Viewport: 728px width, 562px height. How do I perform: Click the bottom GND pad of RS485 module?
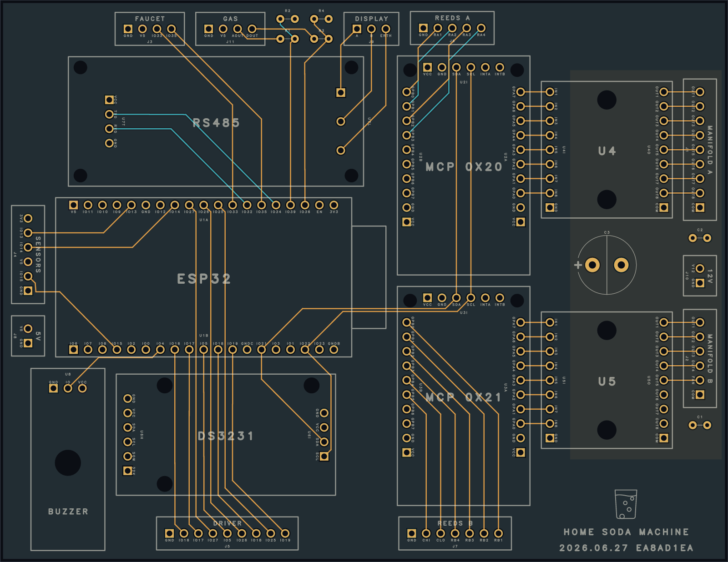tap(109, 143)
